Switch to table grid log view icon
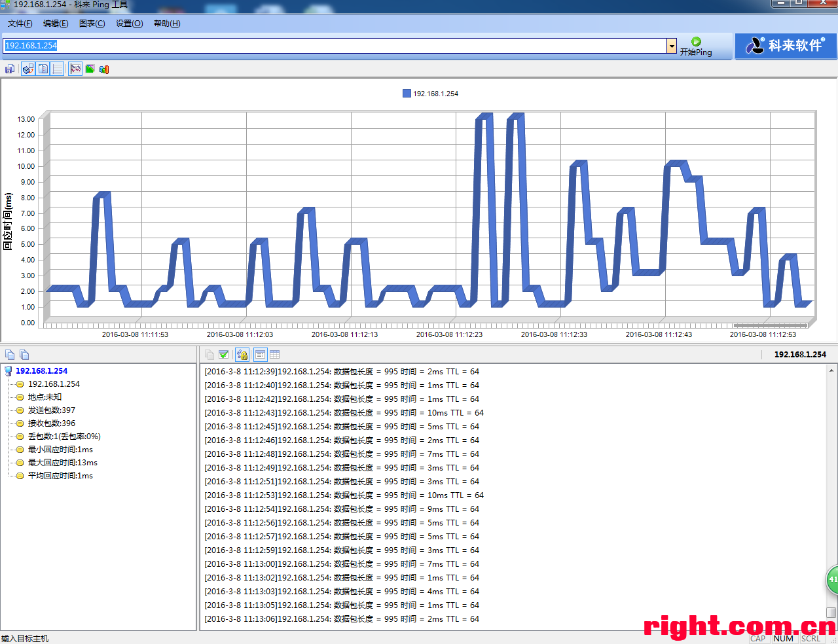This screenshot has width=838, height=644. click(x=275, y=355)
